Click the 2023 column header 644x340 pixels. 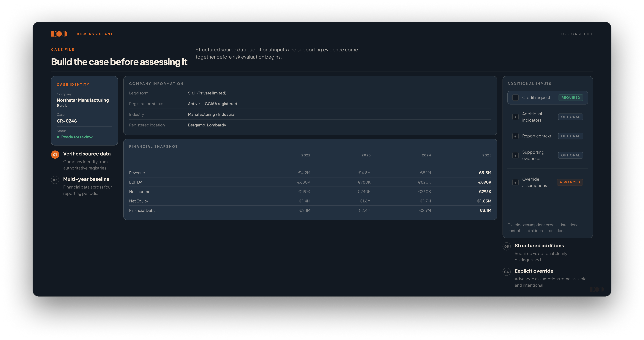click(366, 155)
